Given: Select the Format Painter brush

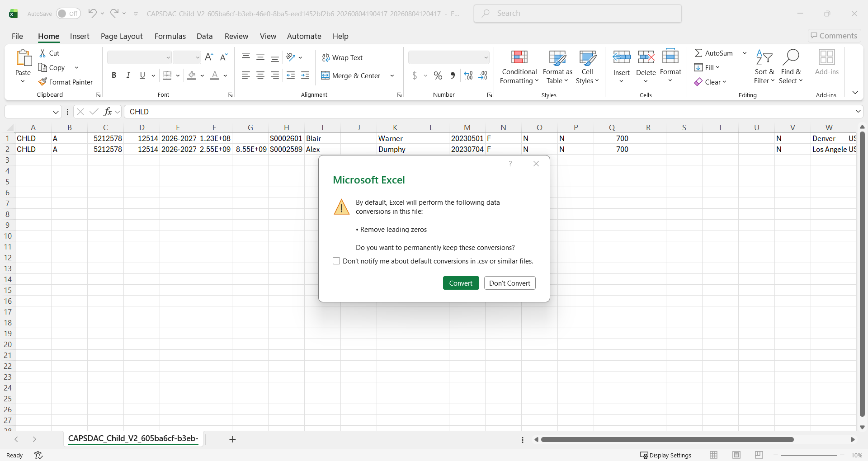Looking at the screenshot, I should [43, 82].
